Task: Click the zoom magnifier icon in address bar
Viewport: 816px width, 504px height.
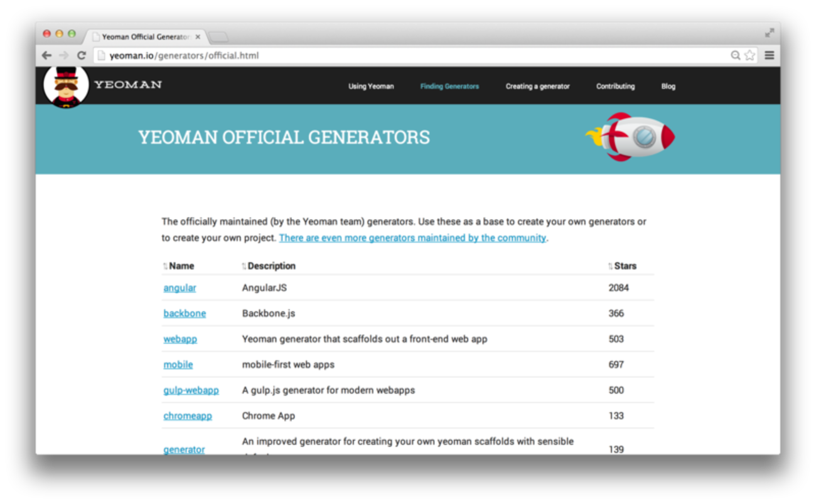Action: (736, 55)
